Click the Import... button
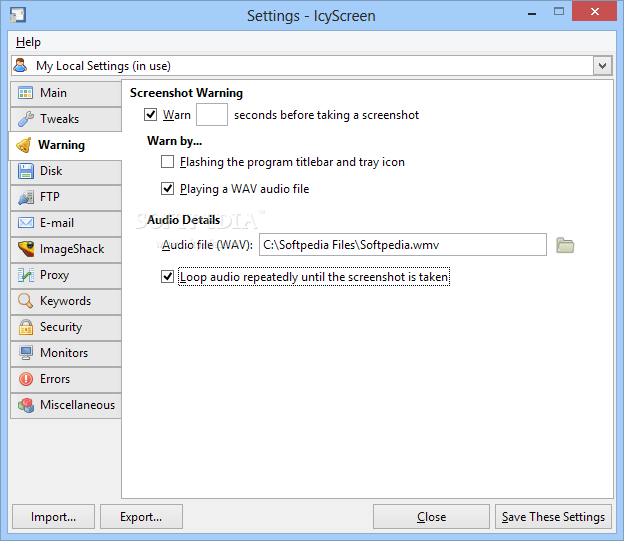The width and height of the screenshot is (624, 541). [x=53, y=517]
